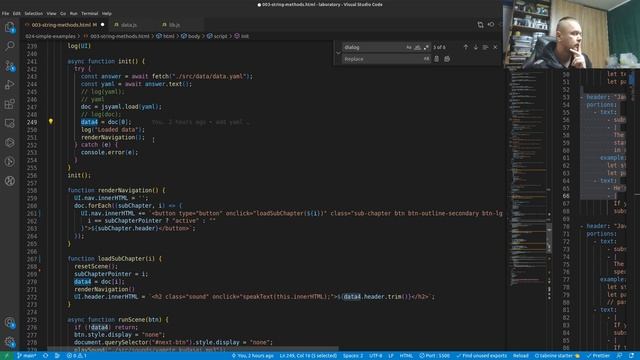640x360 pixels.
Task: Open the Run menu
Action: coord(73,13)
